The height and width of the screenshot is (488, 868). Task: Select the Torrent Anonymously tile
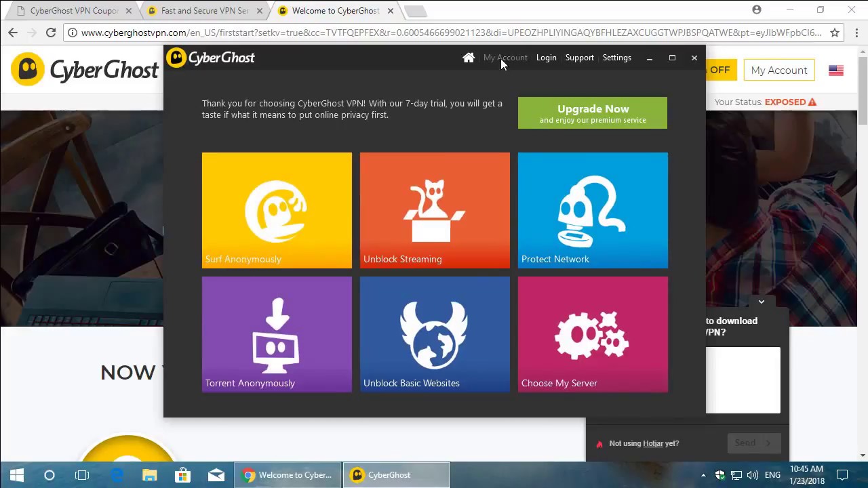click(277, 334)
